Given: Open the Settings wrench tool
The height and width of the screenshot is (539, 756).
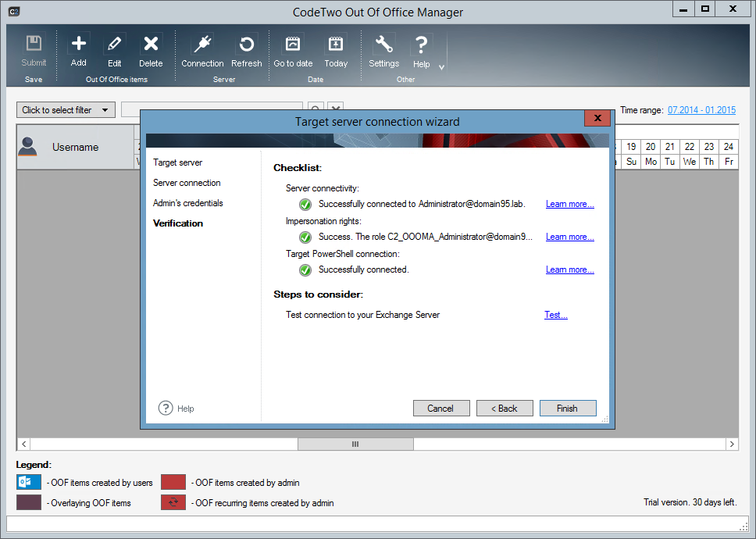Looking at the screenshot, I should coord(383,50).
